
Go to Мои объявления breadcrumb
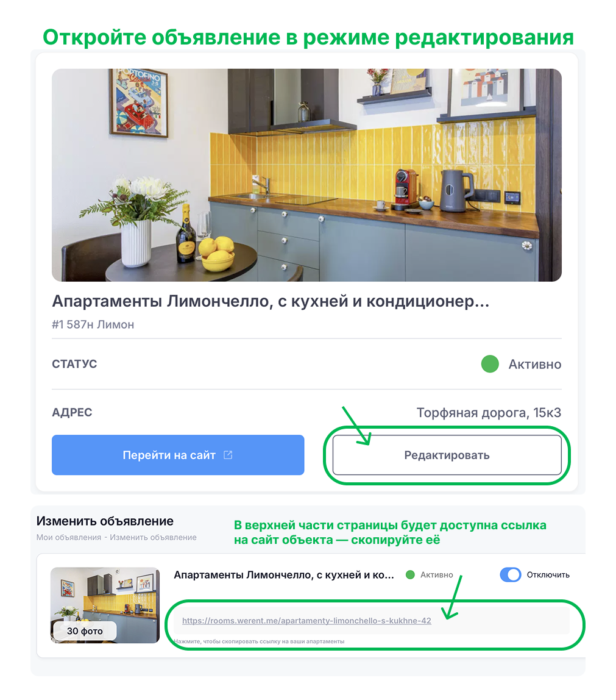click(x=69, y=538)
